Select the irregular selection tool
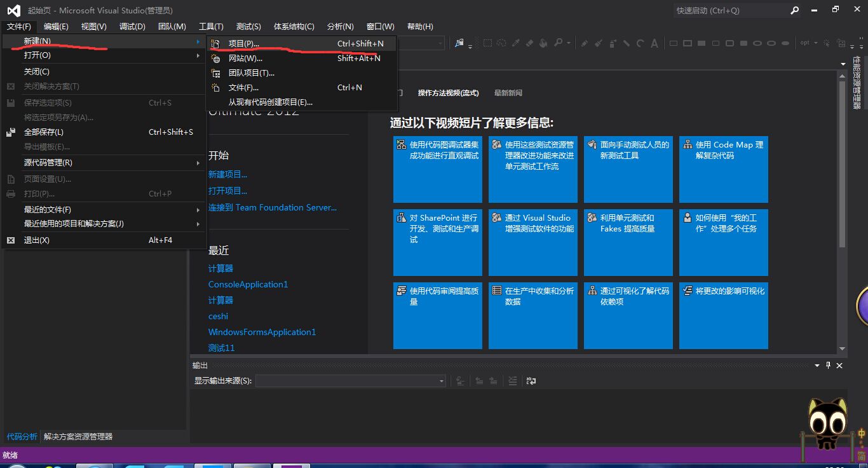868x468 pixels. coord(501,43)
